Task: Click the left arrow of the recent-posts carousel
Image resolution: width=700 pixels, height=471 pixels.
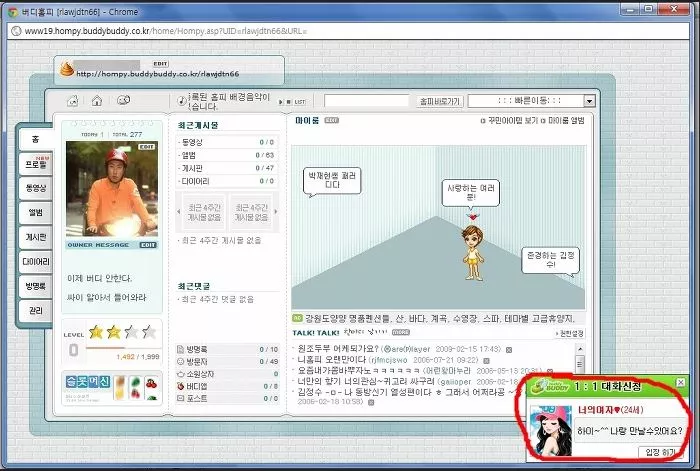Action: (x=179, y=212)
